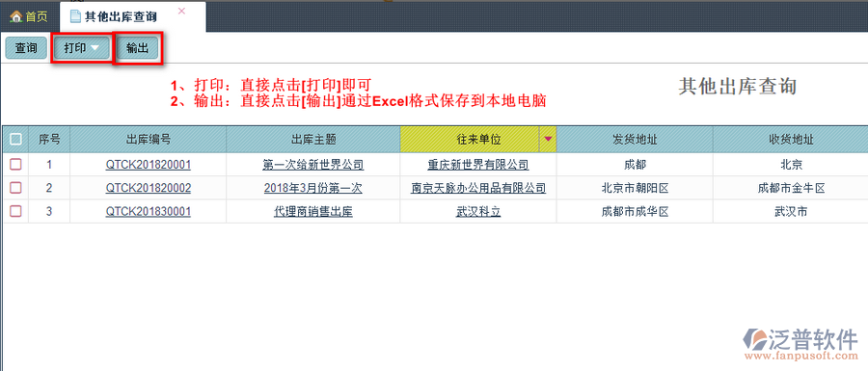Check the checkbox for row 1
The image size is (868, 371).
click(x=16, y=165)
